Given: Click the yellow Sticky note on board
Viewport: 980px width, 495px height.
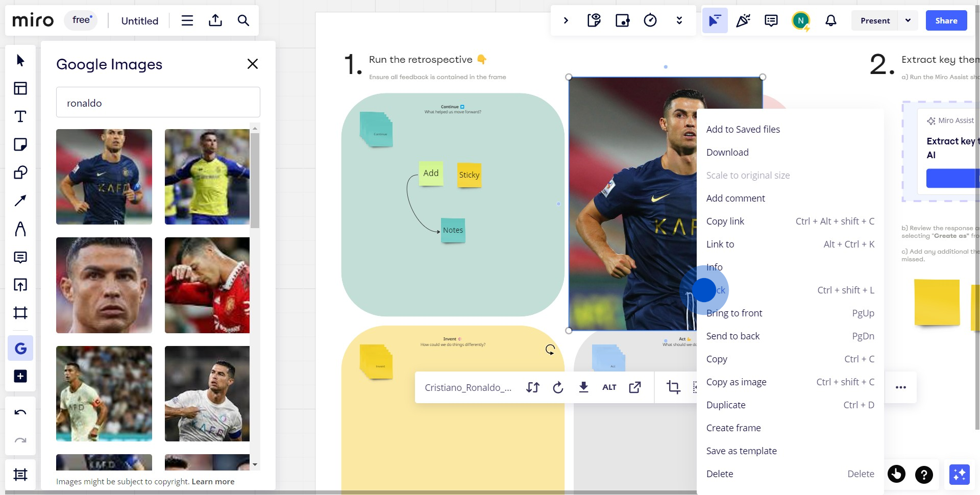Looking at the screenshot, I should pos(469,175).
